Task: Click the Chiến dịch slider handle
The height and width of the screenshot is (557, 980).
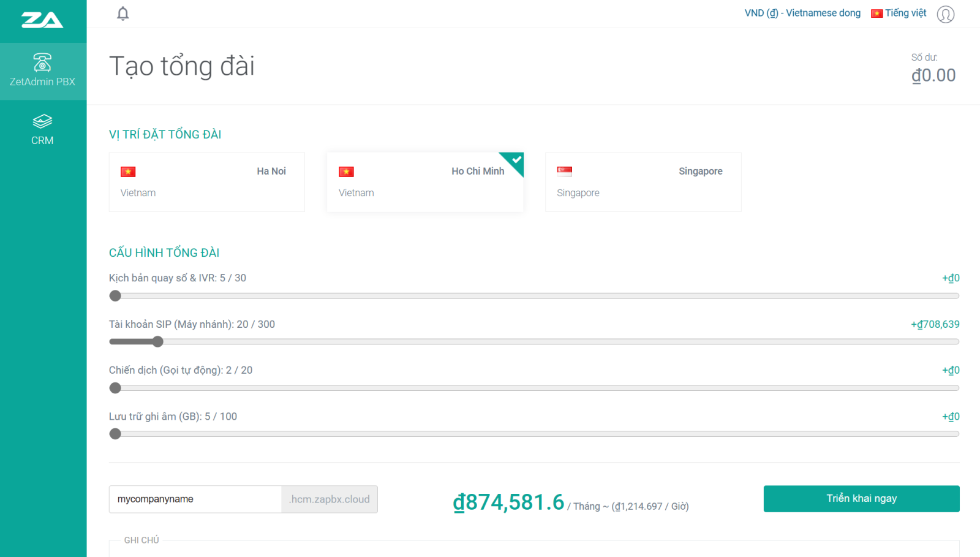Action: point(115,388)
